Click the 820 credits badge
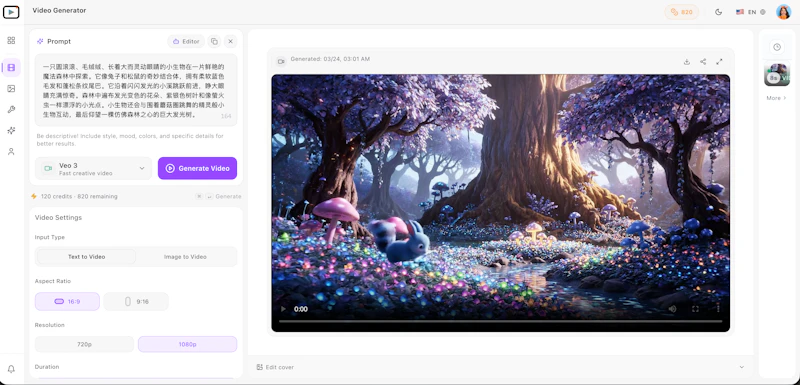The image size is (800, 385). 682,12
